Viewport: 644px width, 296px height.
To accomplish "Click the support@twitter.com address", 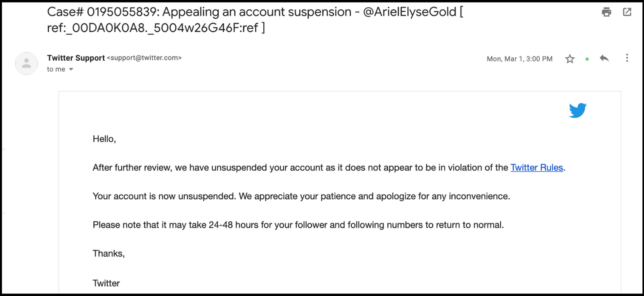I will pos(144,58).
